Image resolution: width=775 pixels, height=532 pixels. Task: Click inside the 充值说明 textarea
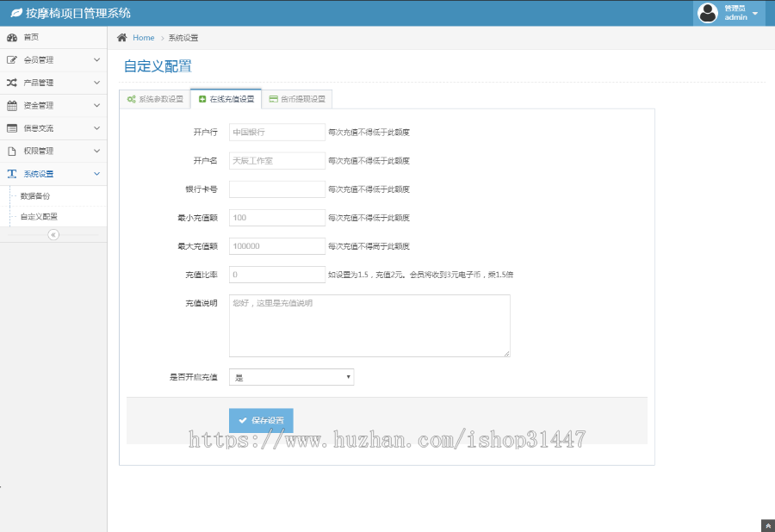pos(369,326)
